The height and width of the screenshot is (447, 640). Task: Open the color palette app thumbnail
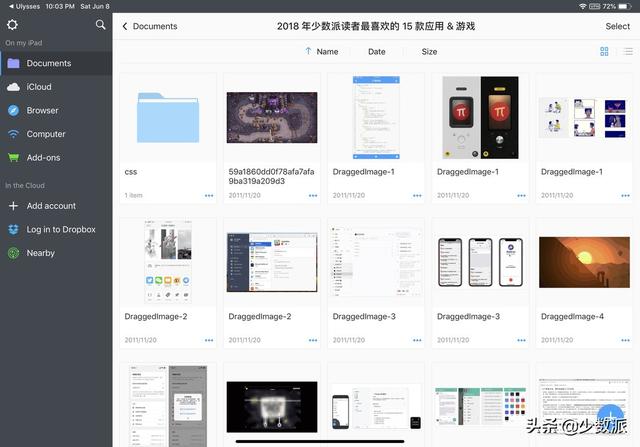click(x=480, y=407)
